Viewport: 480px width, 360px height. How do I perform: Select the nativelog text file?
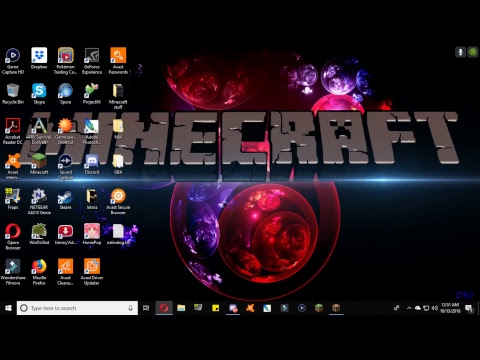click(x=118, y=234)
